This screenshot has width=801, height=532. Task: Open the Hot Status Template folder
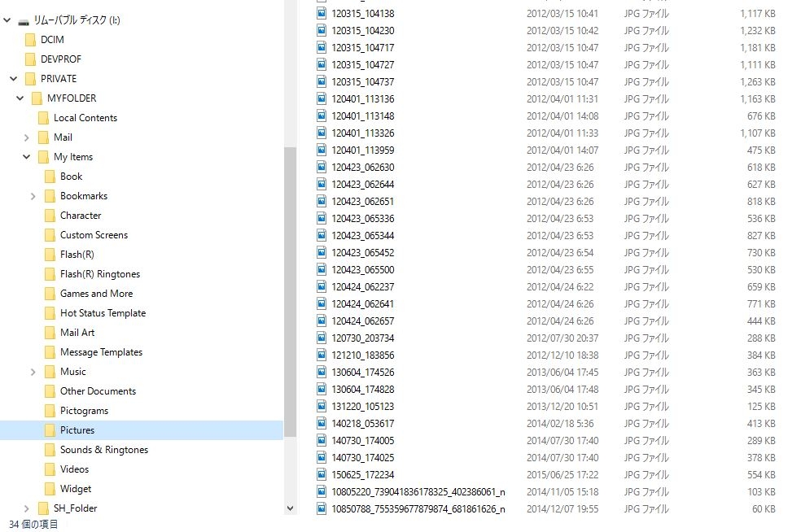pyautogui.click(x=103, y=313)
